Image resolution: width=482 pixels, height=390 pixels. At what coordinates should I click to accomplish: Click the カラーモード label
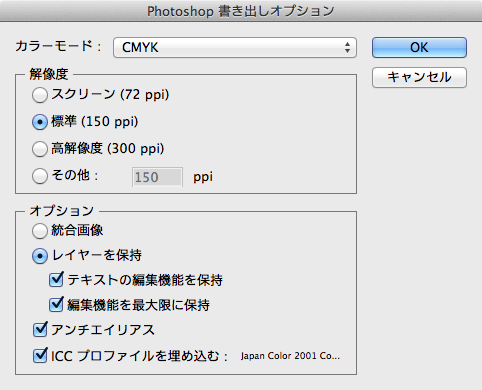(x=58, y=46)
